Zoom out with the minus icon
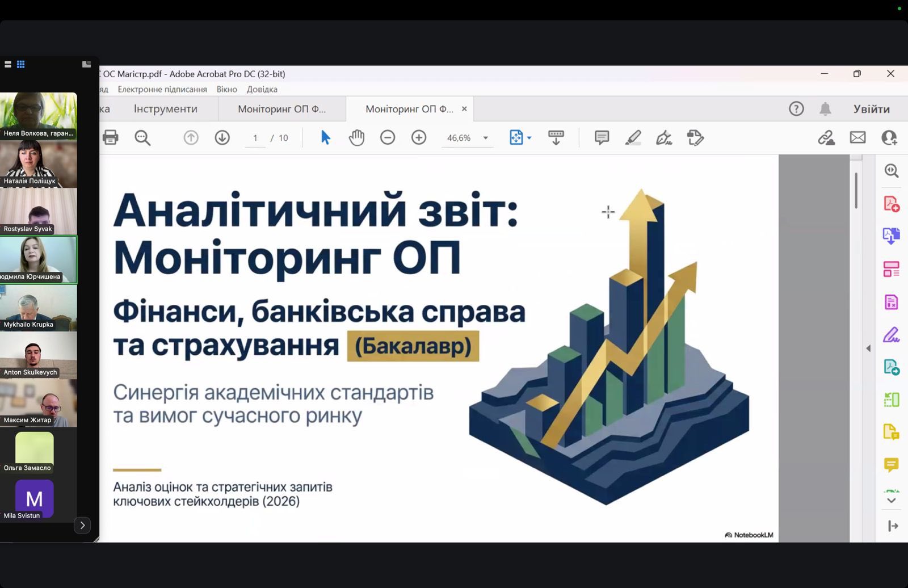The height and width of the screenshot is (588, 908). tap(388, 137)
